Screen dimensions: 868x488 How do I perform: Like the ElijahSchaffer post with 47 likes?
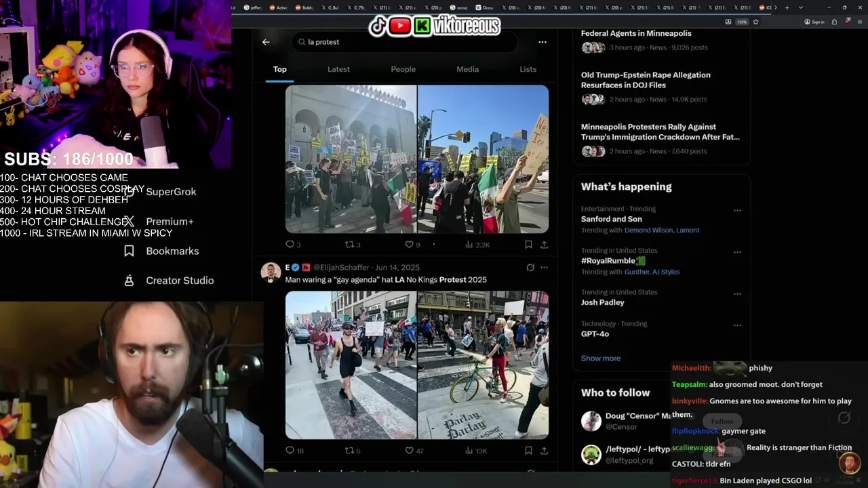(x=414, y=451)
